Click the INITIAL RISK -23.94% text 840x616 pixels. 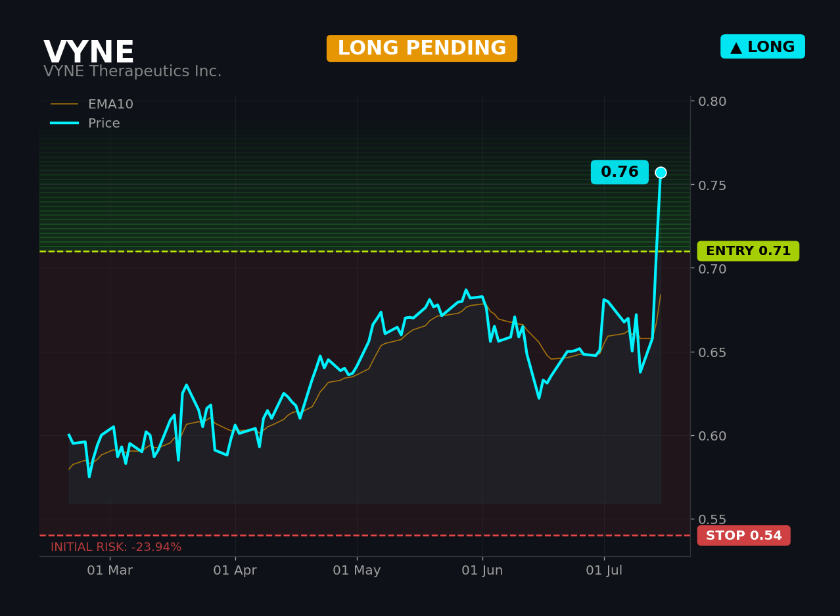[x=116, y=547]
